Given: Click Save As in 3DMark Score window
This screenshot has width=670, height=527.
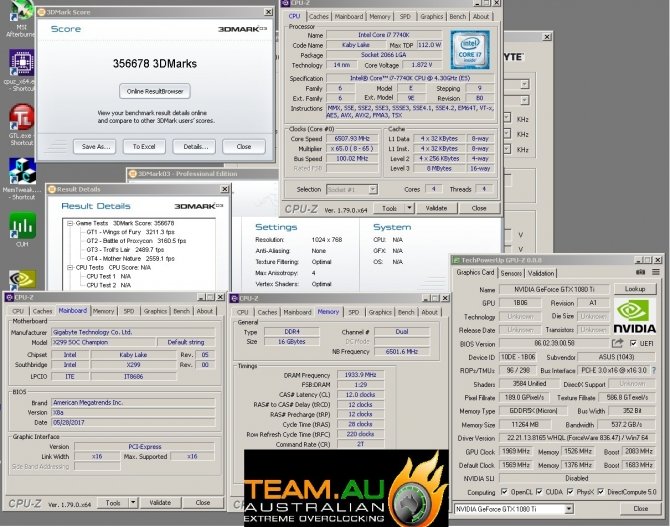Looking at the screenshot, I should tap(95, 147).
